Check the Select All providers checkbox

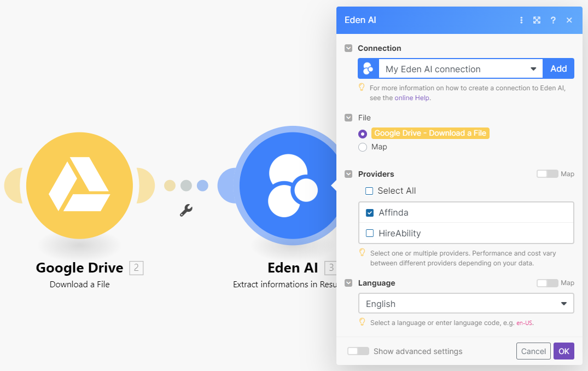click(369, 191)
